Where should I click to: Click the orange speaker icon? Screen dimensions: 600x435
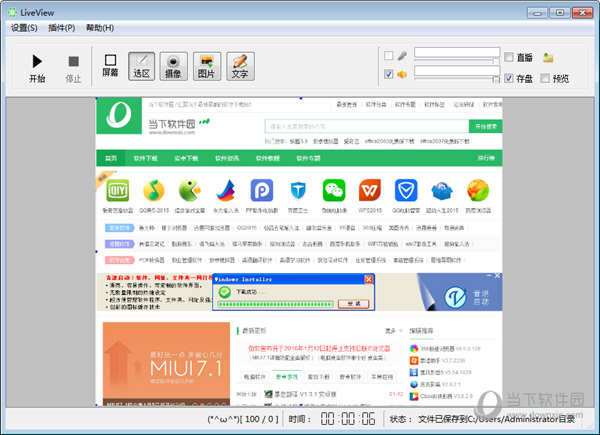pos(402,74)
